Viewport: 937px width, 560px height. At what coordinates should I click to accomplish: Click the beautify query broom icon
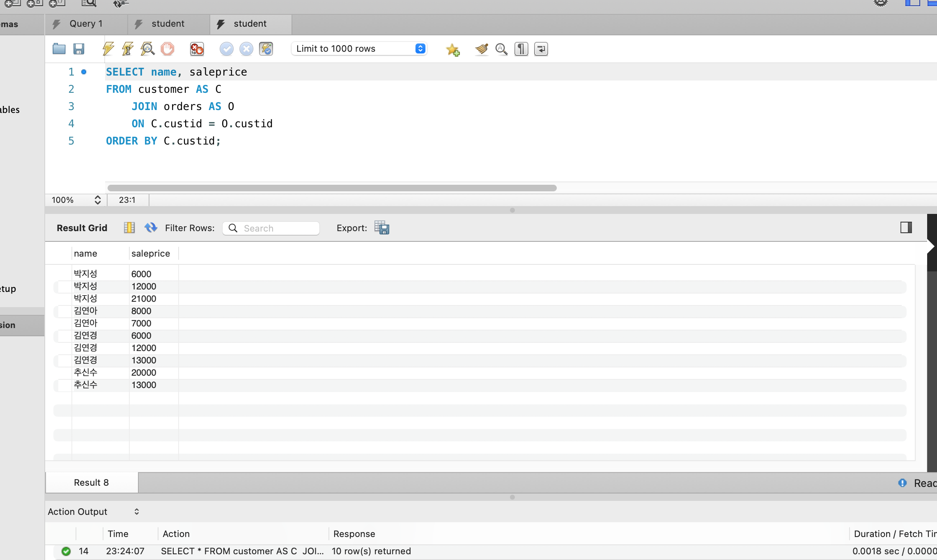click(x=482, y=49)
